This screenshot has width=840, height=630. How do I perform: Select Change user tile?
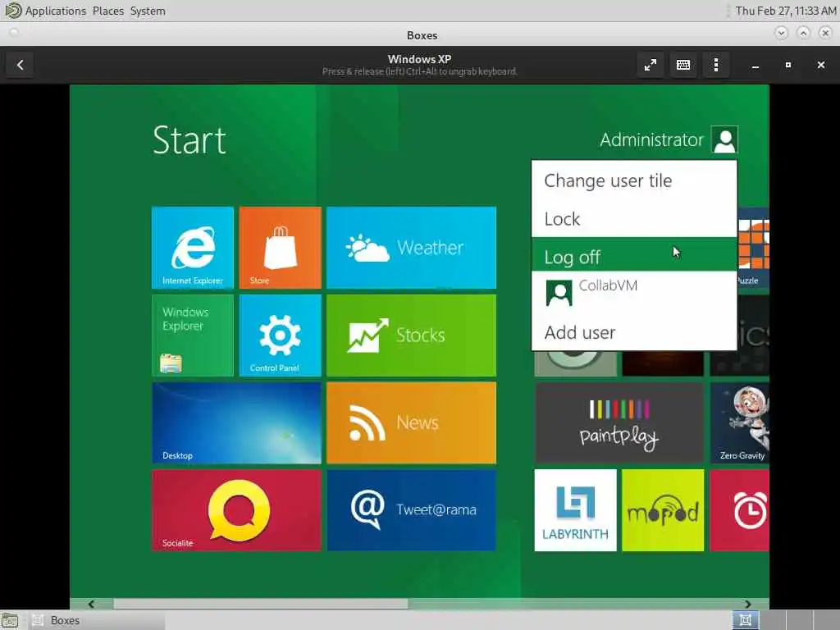tap(634, 180)
